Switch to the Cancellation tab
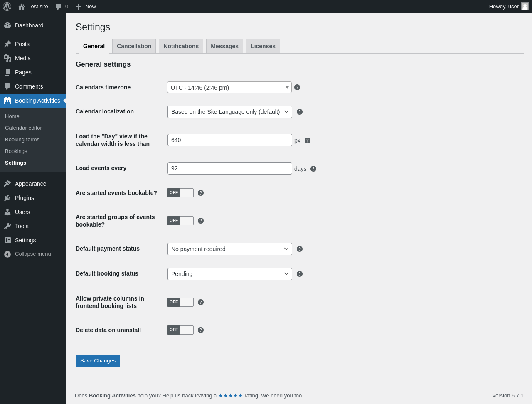Viewport: 532px width, 404px height. (x=134, y=46)
